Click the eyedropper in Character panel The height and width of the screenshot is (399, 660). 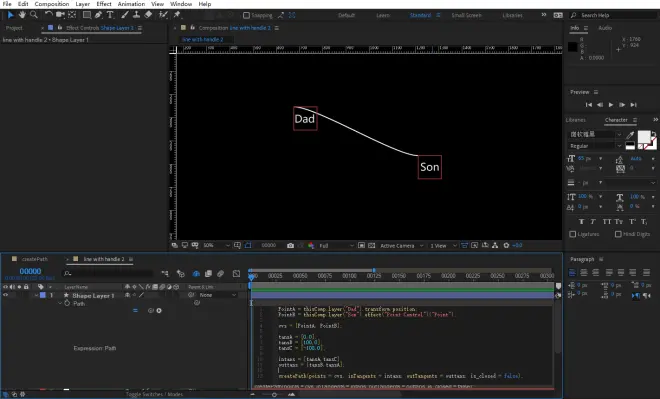click(x=630, y=135)
